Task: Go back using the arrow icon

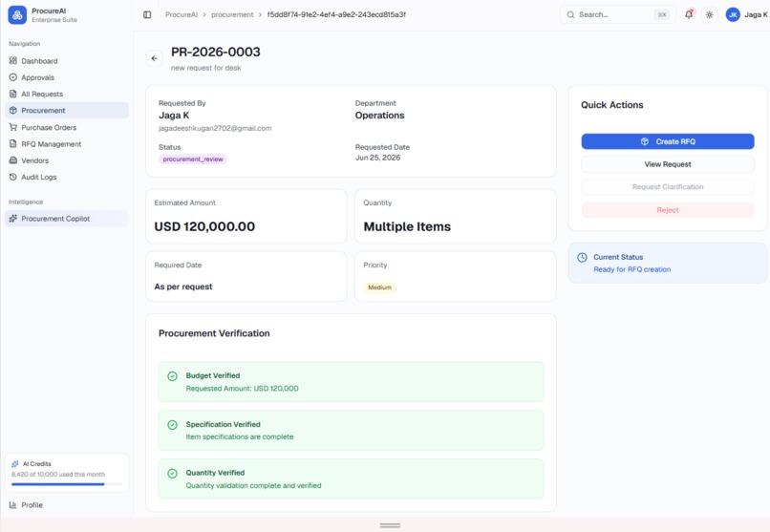Action: pyautogui.click(x=154, y=58)
